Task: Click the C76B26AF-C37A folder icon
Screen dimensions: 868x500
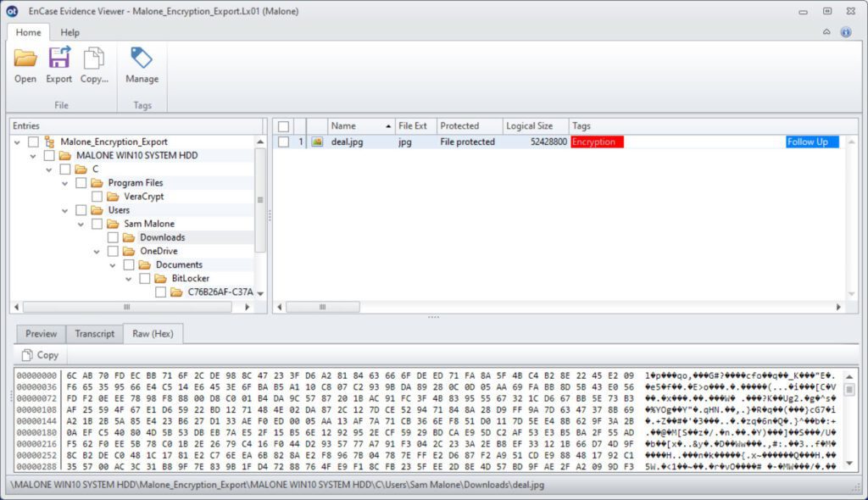Action: [176, 292]
